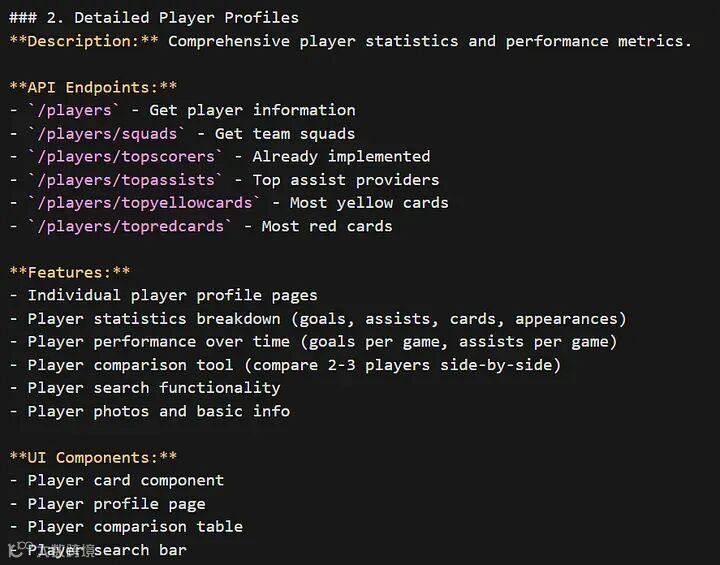Viewport: 720px width, 565px height.
Task: Click the "Player search functionality" line
Action: pyautogui.click(x=154, y=388)
